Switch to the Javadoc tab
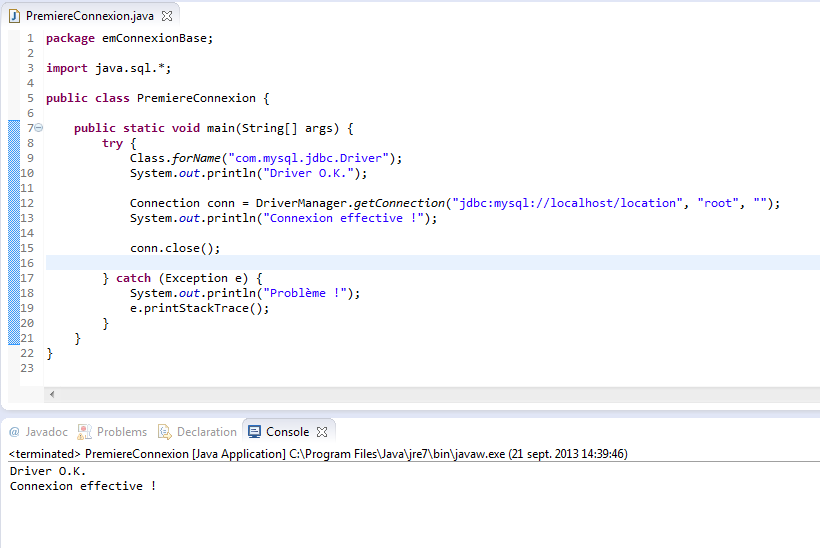The width and height of the screenshot is (820, 548). point(46,432)
